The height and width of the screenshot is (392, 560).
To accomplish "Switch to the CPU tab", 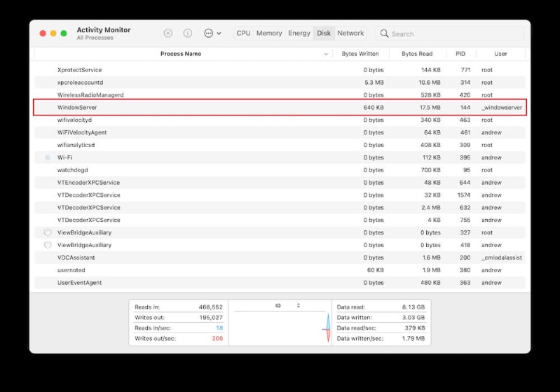I will tap(244, 33).
